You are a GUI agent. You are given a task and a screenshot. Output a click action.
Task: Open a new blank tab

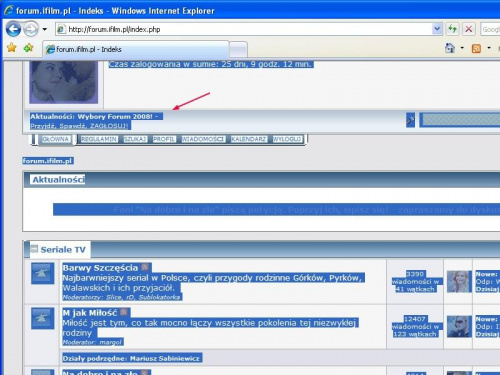click(x=239, y=50)
